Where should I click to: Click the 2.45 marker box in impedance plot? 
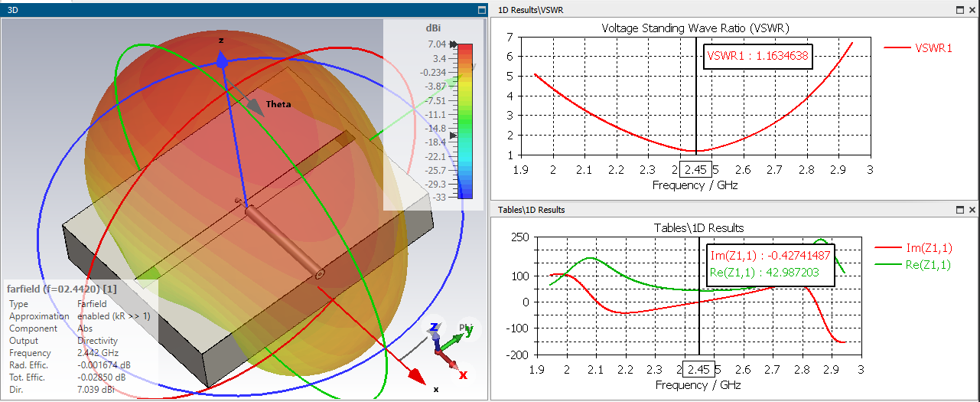pyautogui.click(x=699, y=369)
